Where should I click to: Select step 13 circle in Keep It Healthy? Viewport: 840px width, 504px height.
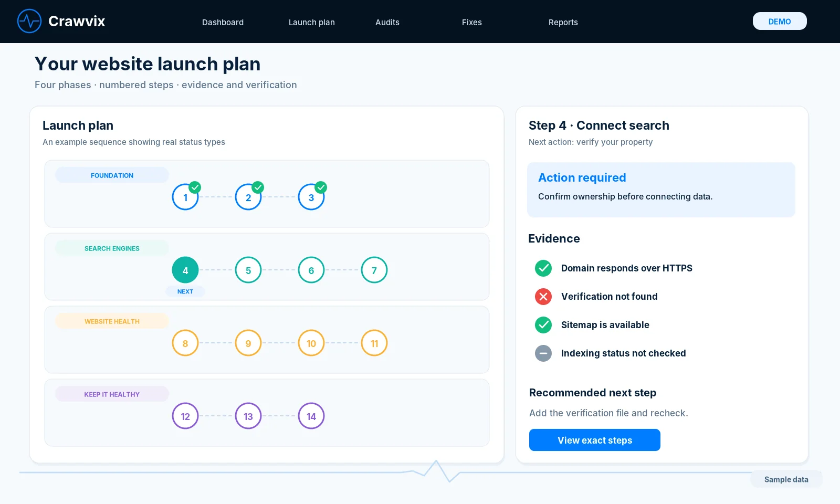click(x=248, y=416)
